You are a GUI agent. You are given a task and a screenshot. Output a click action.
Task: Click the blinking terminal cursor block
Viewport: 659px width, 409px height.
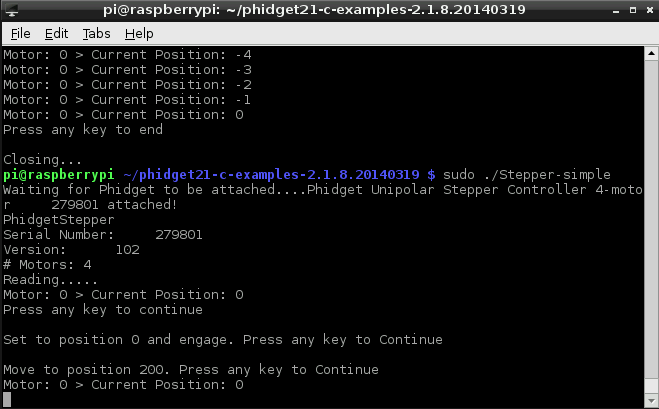pyautogui.click(x=7, y=400)
